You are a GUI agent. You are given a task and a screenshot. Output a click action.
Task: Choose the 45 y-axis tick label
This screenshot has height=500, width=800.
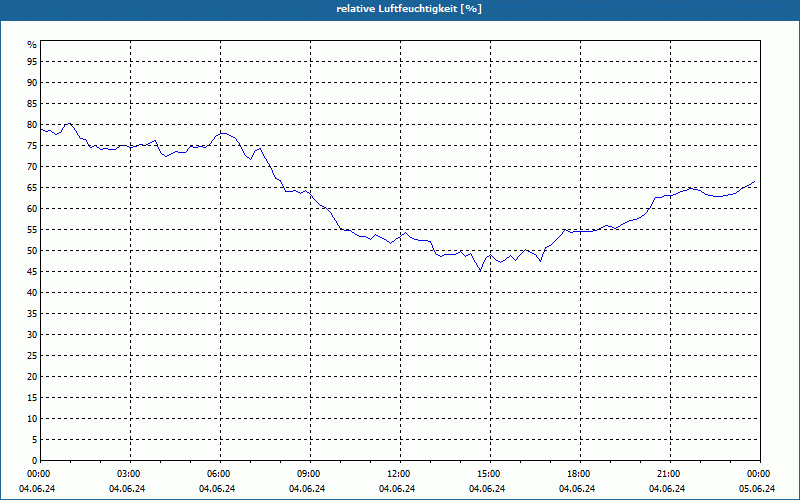click(32, 271)
